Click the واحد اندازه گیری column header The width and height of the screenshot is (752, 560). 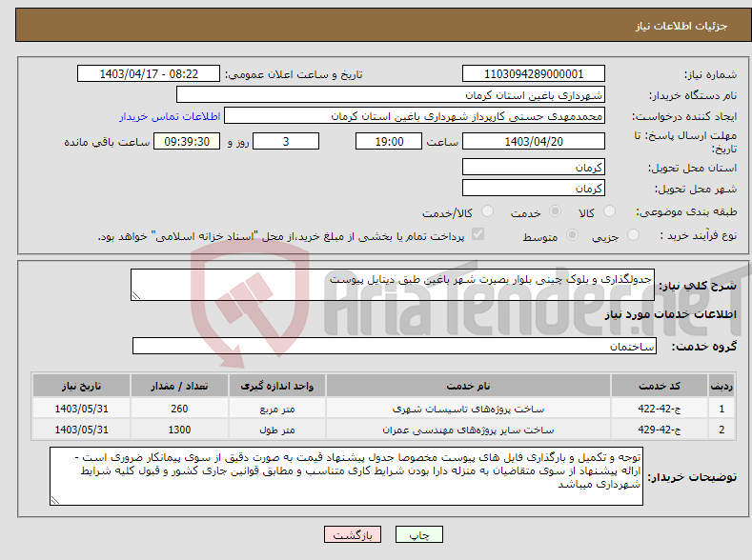(277, 386)
